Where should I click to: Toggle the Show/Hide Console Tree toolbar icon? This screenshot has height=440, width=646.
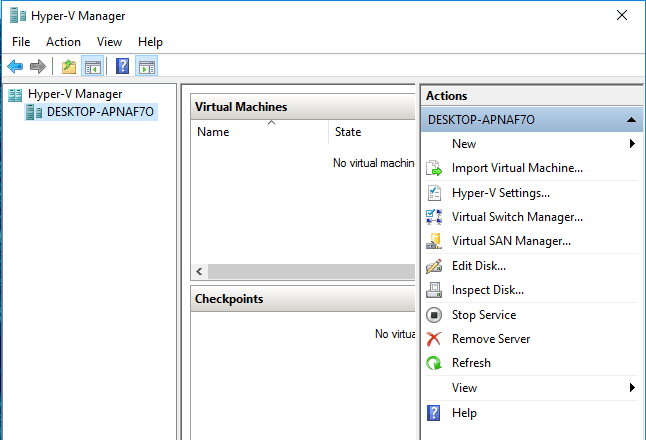coord(93,67)
